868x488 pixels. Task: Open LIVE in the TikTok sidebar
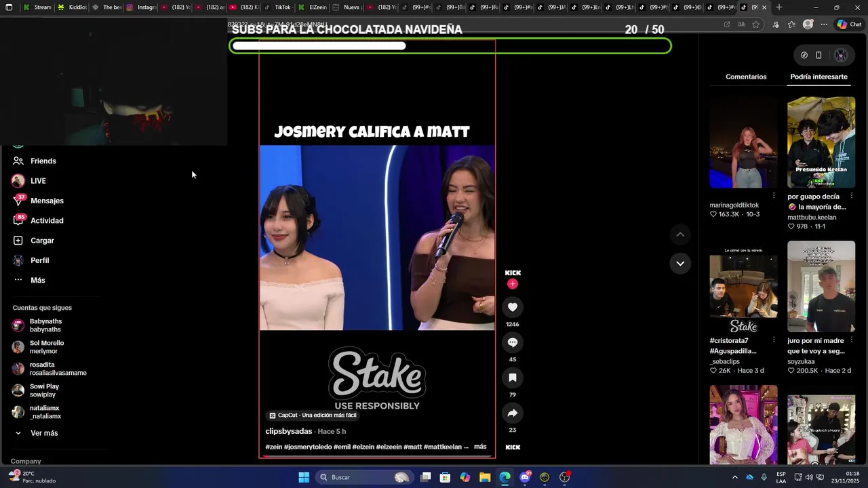pos(29,181)
